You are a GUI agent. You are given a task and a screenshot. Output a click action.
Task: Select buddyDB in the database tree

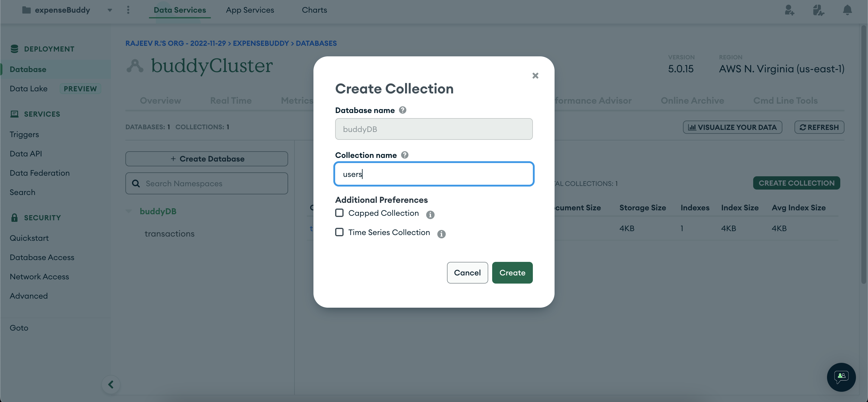(x=158, y=211)
